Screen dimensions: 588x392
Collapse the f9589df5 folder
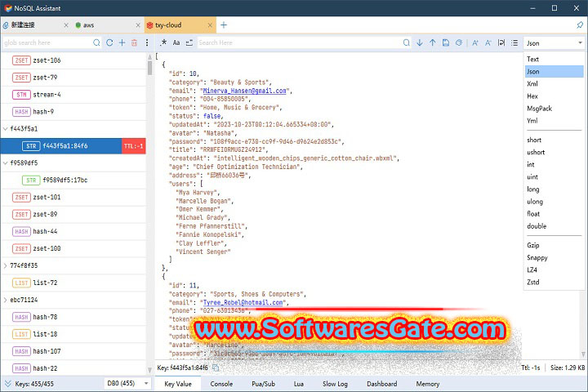click(x=5, y=163)
